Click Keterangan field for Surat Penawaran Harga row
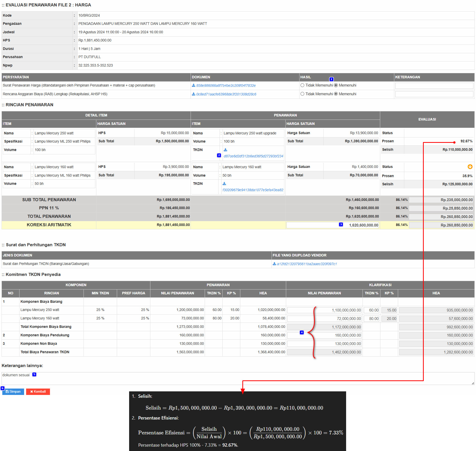Image resolution: width=476 pixels, height=451 pixels. (x=434, y=86)
